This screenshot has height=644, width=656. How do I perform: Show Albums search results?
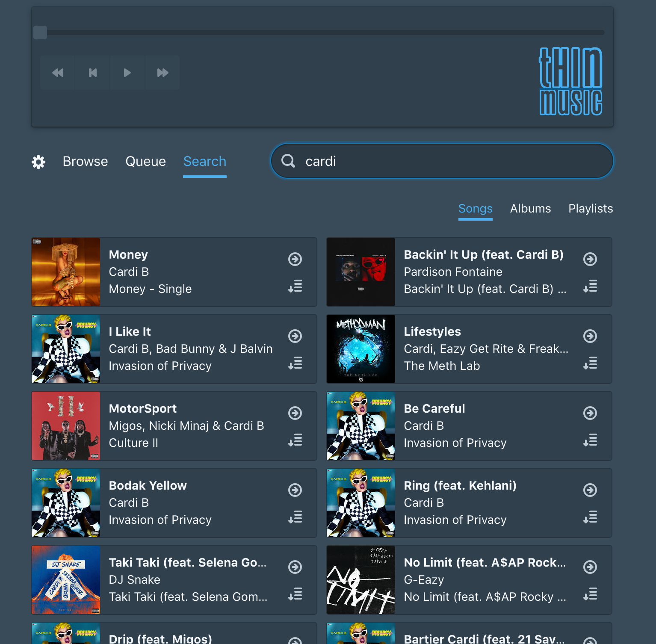[530, 209]
